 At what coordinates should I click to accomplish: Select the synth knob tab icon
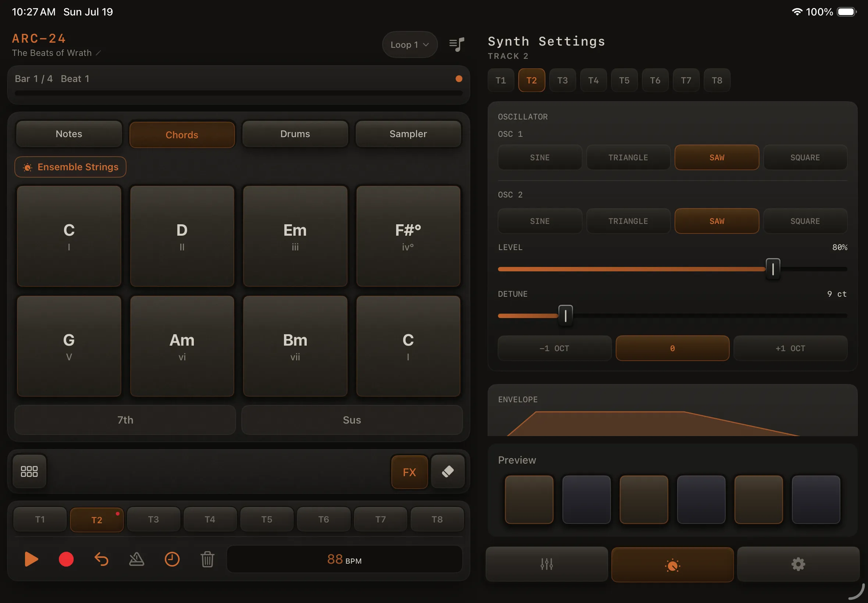(x=672, y=565)
